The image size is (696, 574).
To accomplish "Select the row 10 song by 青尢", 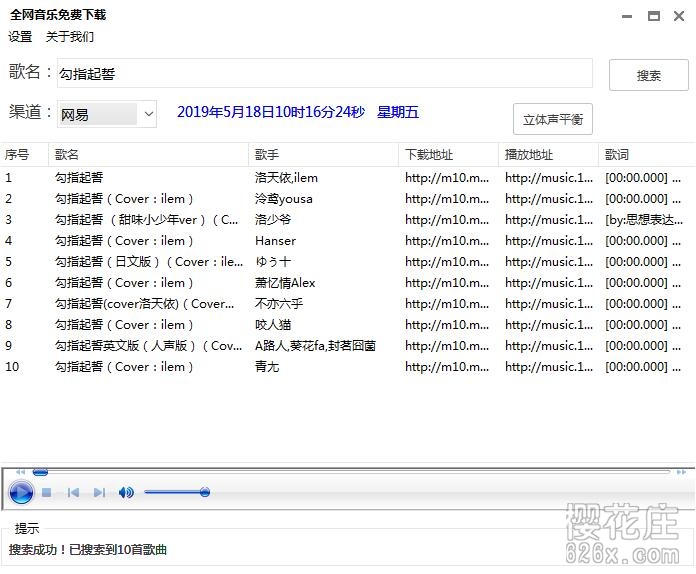I will [x=348, y=367].
